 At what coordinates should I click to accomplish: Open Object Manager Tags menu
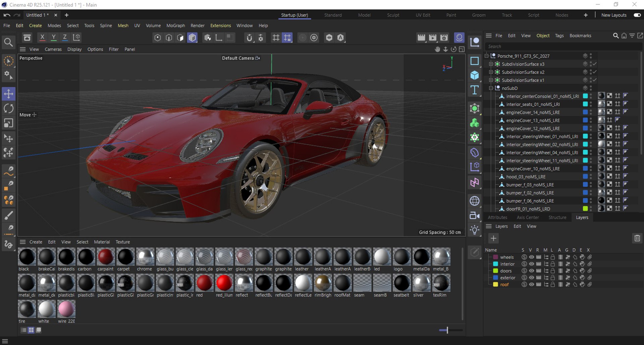559,36
